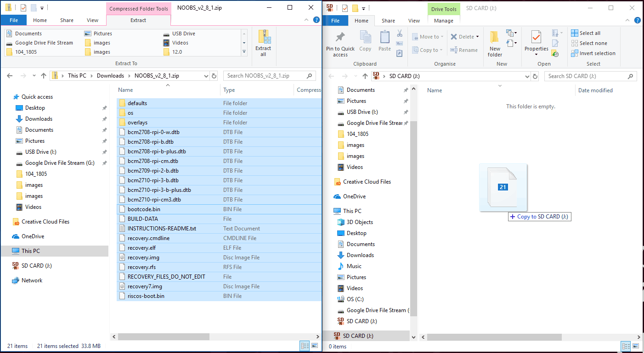Refresh the NOOBS_v2_8_1.zip address bar

(214, 76)
